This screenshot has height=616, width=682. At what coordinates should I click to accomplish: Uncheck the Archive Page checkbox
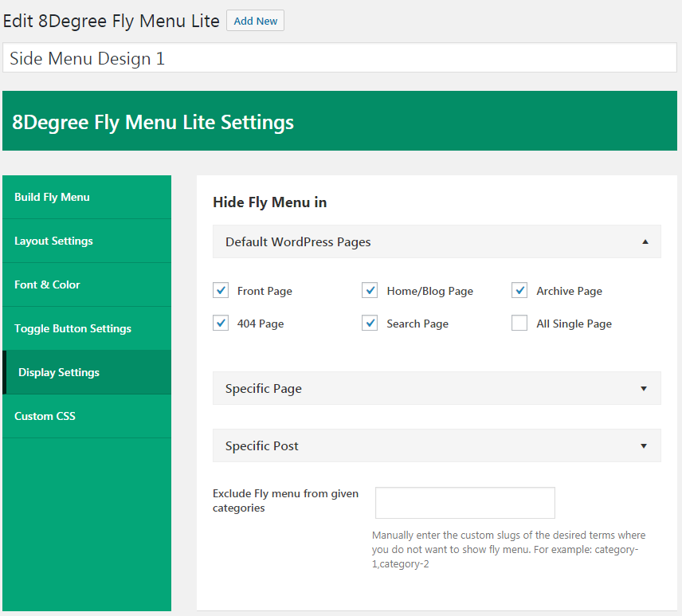point(519,290)
